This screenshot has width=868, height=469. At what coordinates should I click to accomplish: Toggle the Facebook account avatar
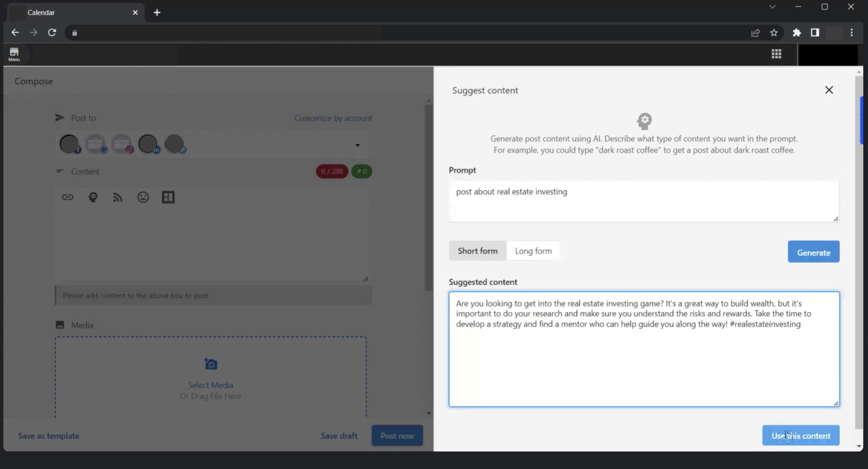point(70,144)
